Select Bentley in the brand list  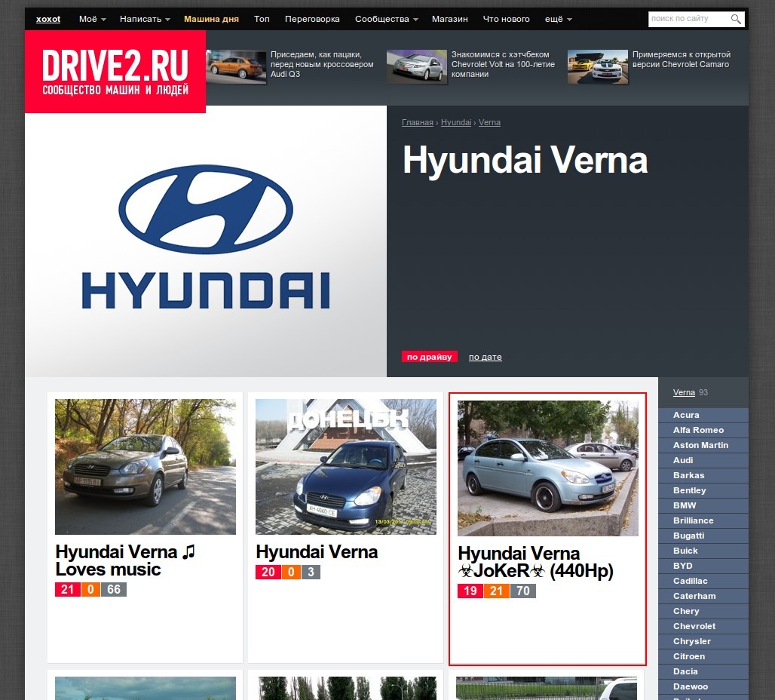click(703, 491)
